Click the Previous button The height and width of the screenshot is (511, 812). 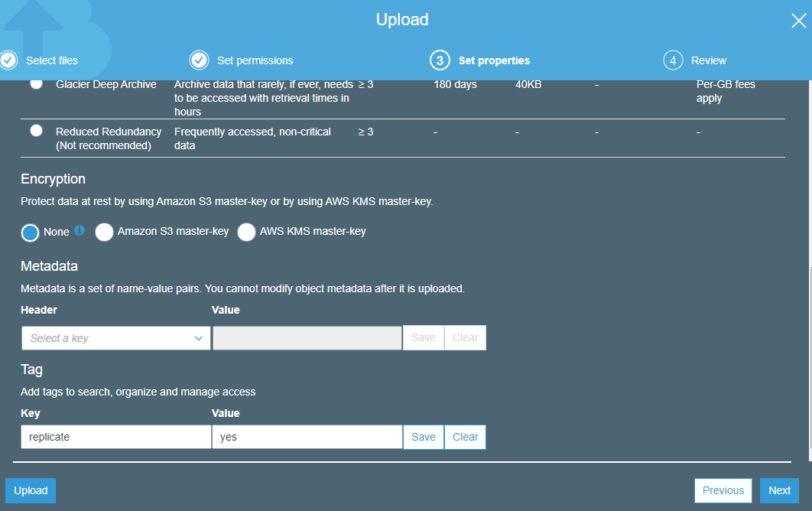723,490
